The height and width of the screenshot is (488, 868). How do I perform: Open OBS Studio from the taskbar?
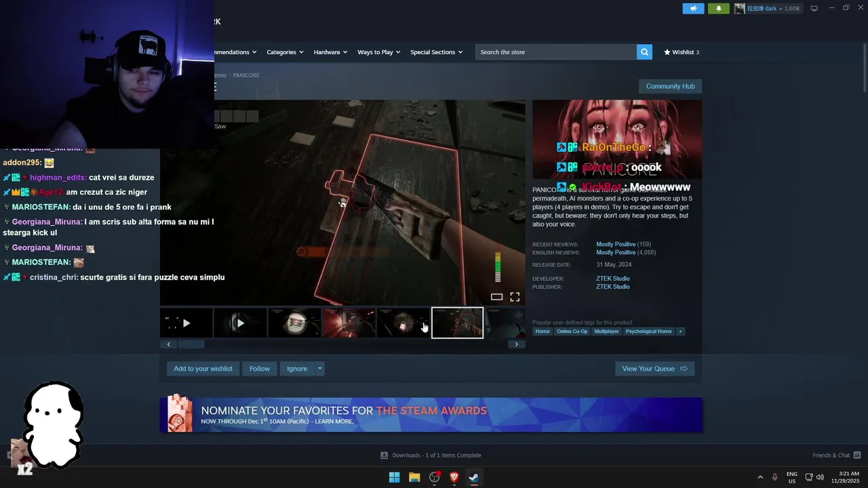[435, 477]
